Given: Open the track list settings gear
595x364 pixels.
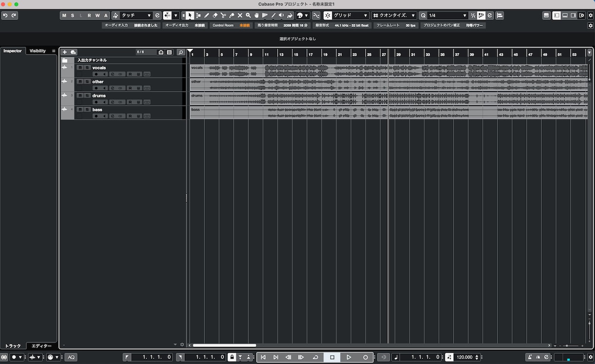Looking at the screenshot, I should pyautogui.click(x=182, y=345).
